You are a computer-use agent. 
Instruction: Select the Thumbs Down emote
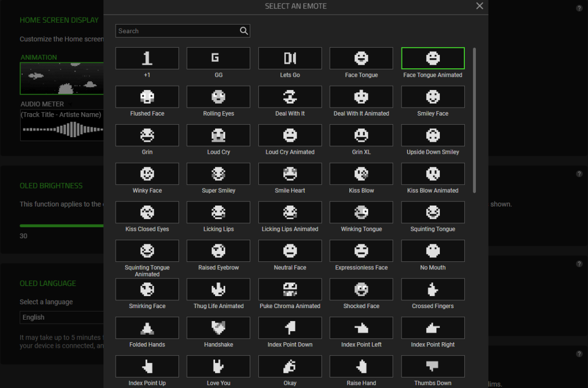click(433, 366)
